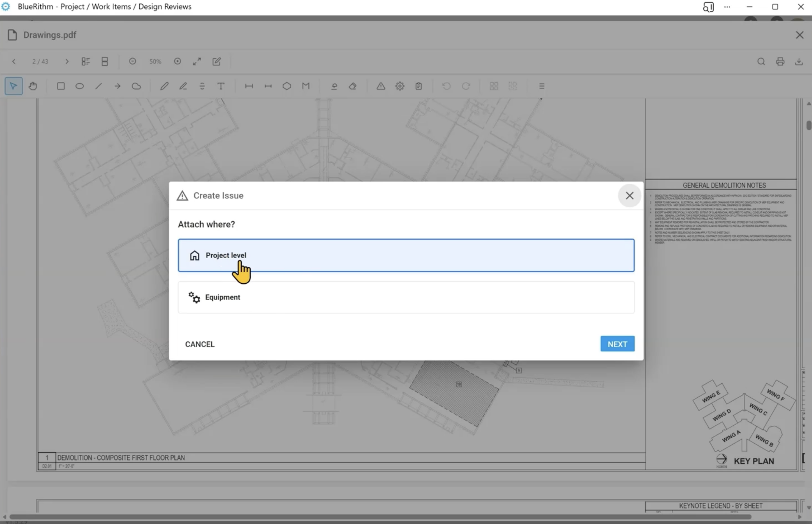Click the create issue warning icon
The height and width of the screenshot is (524, 812).
pos(381,86)
